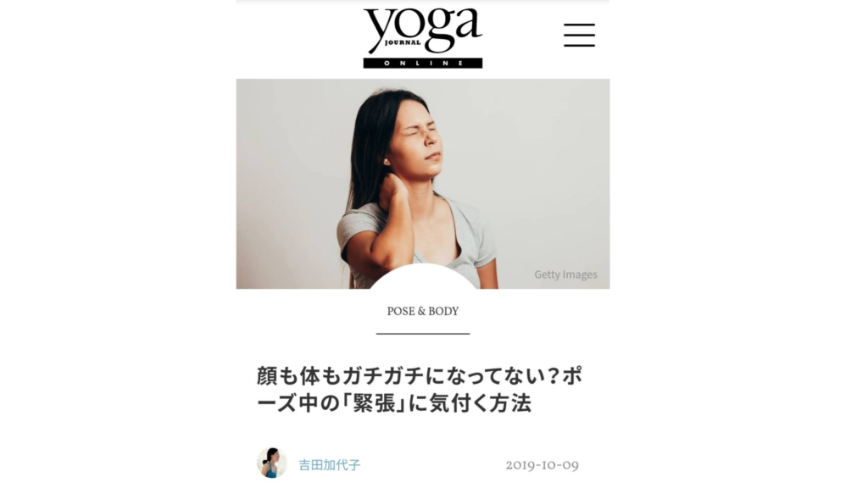Click the woman's hand holding her neck
This screenshot has width=868, height=488.
[392, 191]
